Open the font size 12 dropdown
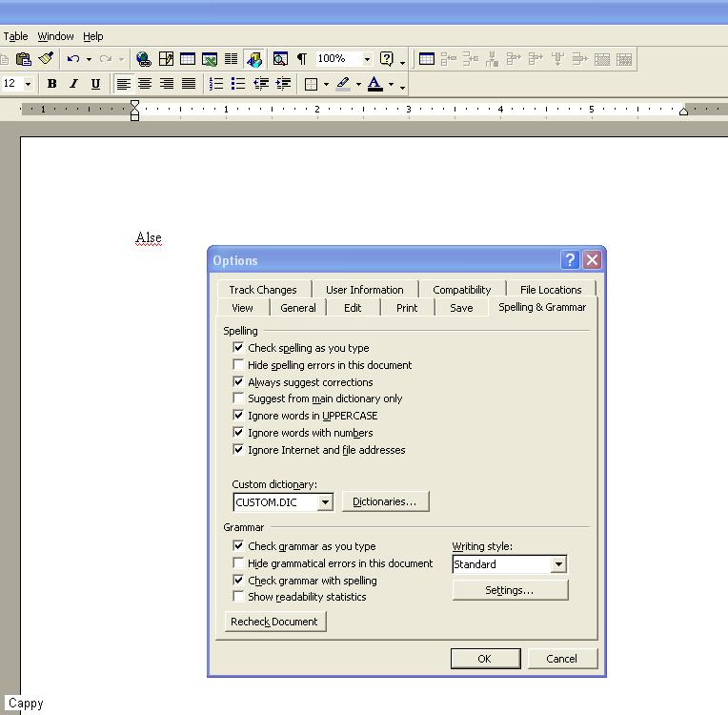 coord(29,84)
